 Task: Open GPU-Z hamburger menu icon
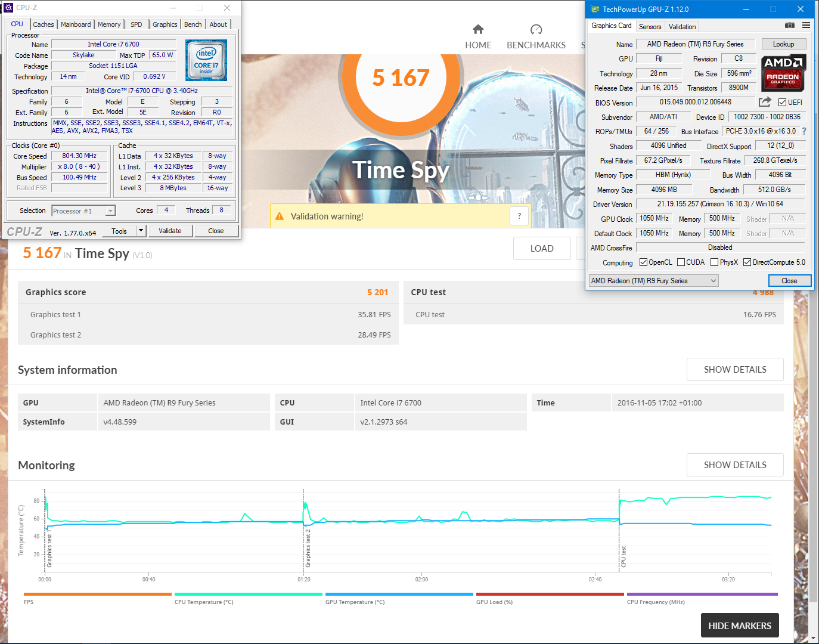(806, 26)
